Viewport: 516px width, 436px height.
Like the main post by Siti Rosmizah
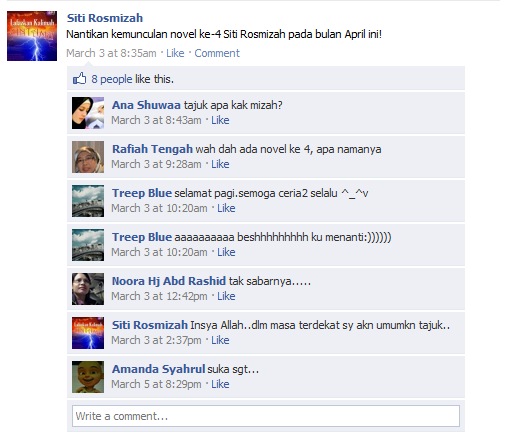point(175,53)
